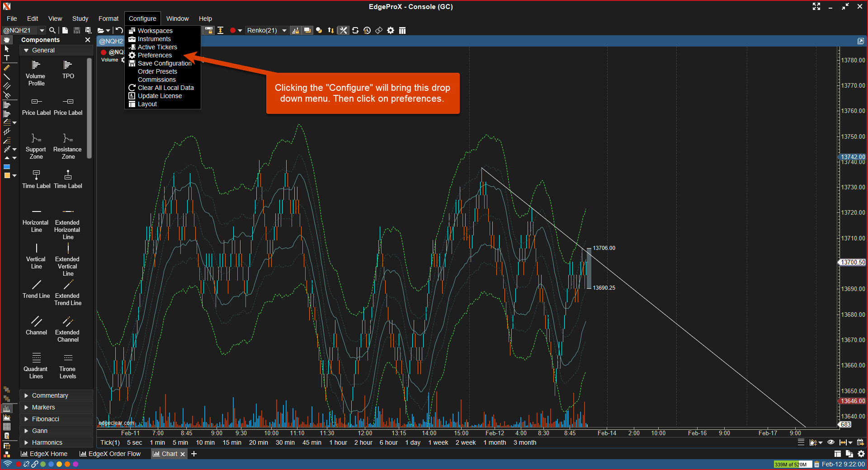Click the new document icon in toolbar
868x470 pixels.
[65, 30]
